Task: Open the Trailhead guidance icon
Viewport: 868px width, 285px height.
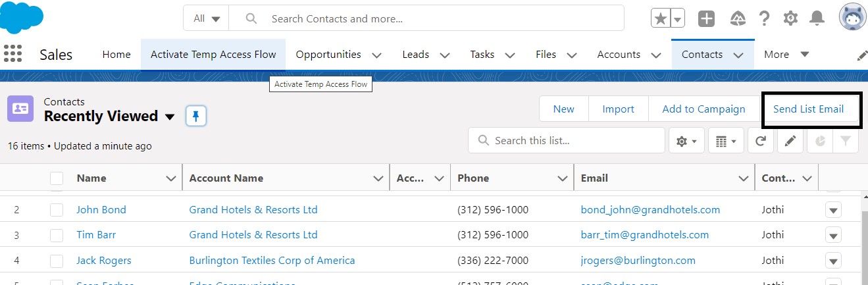Action: point(738,18)
